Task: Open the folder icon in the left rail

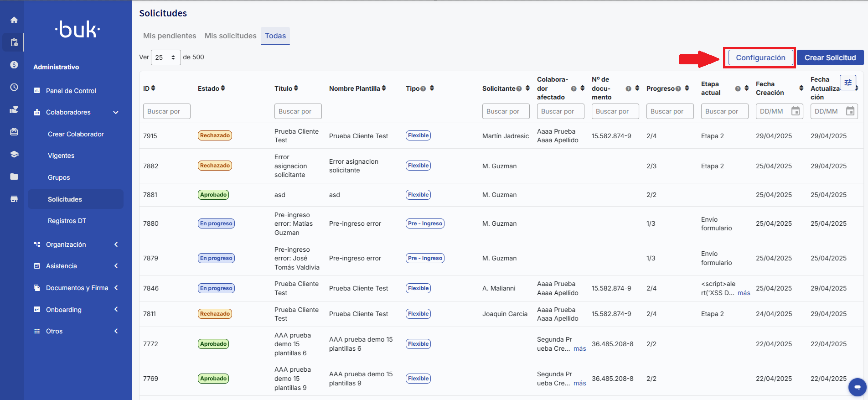Action: pyautogui.click(x=14, y=177)
